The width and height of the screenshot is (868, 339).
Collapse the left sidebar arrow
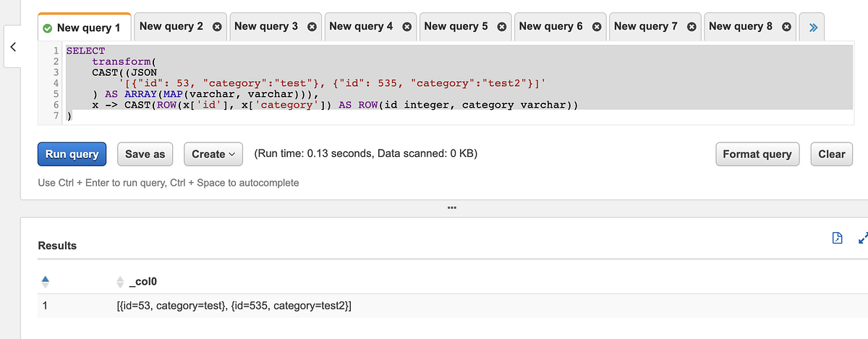pos(12,46)
